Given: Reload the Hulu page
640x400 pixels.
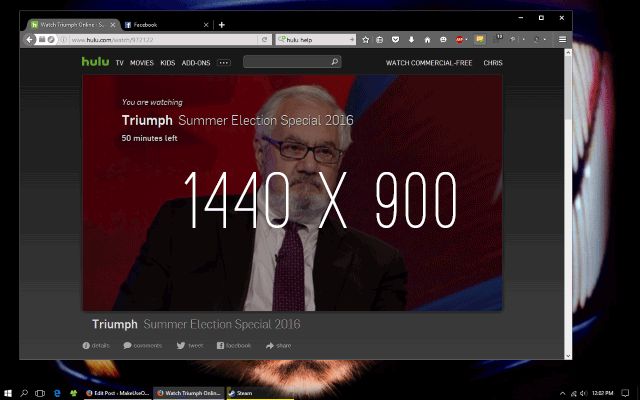Looking at the screenshot, I should click(264, 40).
